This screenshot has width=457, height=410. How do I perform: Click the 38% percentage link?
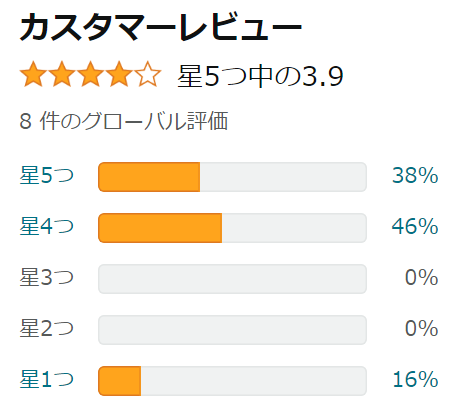click(415, 175)
